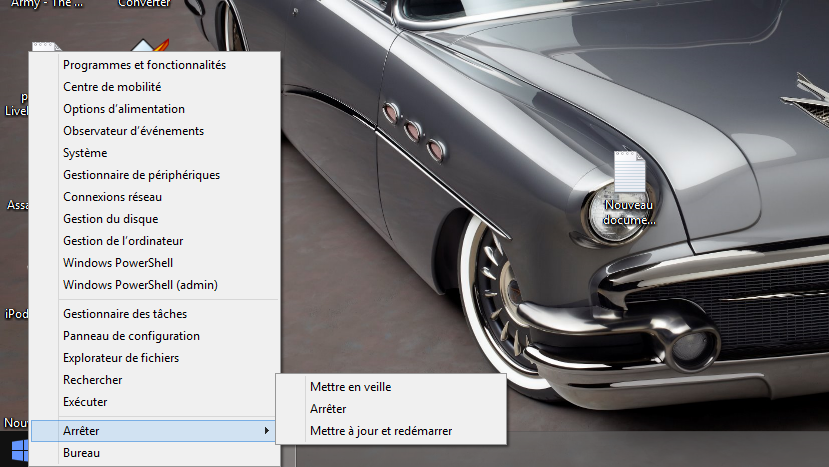829x467 pixels.
Task: Open Options d'alimentation
Action: coord(123,109)
